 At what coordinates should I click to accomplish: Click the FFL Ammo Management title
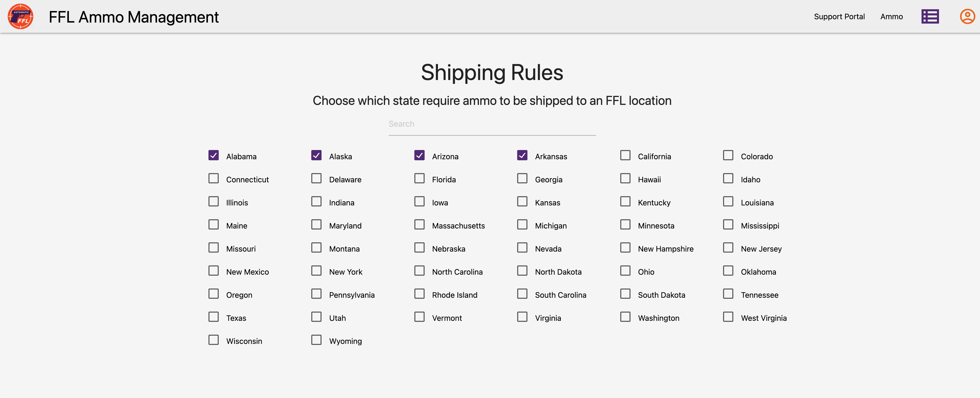134,17
